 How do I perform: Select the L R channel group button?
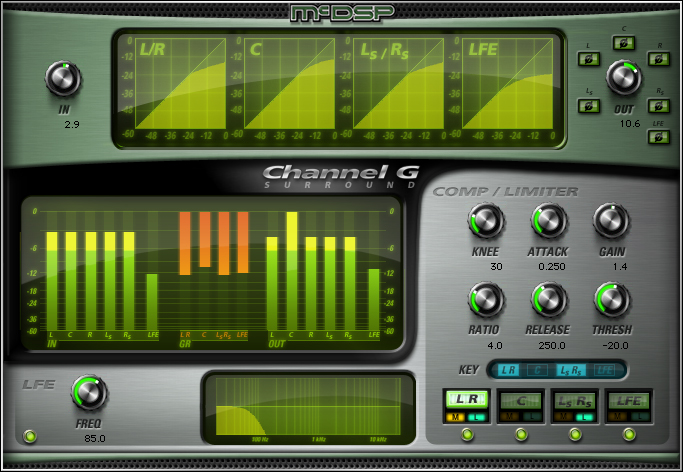coord(467,399)
